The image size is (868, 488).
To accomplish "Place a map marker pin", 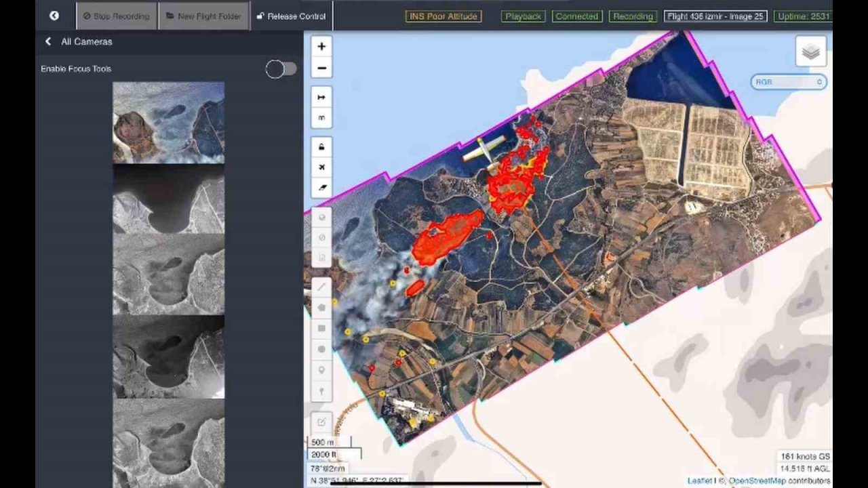I will coord(321,370).
